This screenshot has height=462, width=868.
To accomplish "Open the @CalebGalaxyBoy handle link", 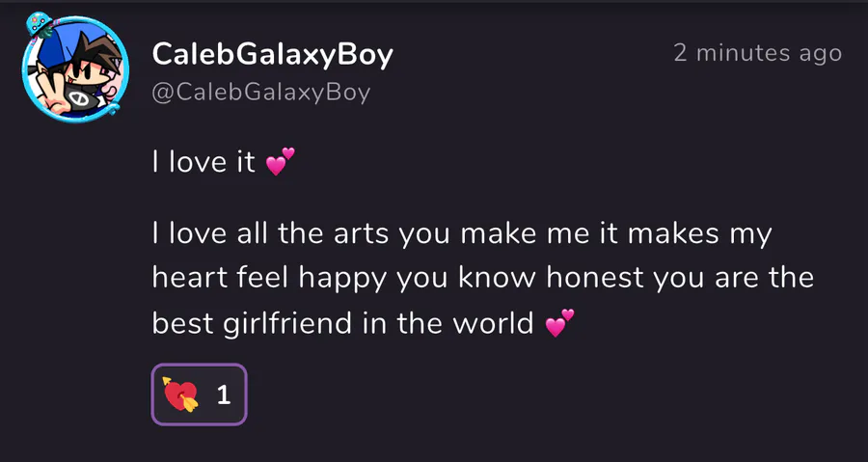I will (260, 92).
